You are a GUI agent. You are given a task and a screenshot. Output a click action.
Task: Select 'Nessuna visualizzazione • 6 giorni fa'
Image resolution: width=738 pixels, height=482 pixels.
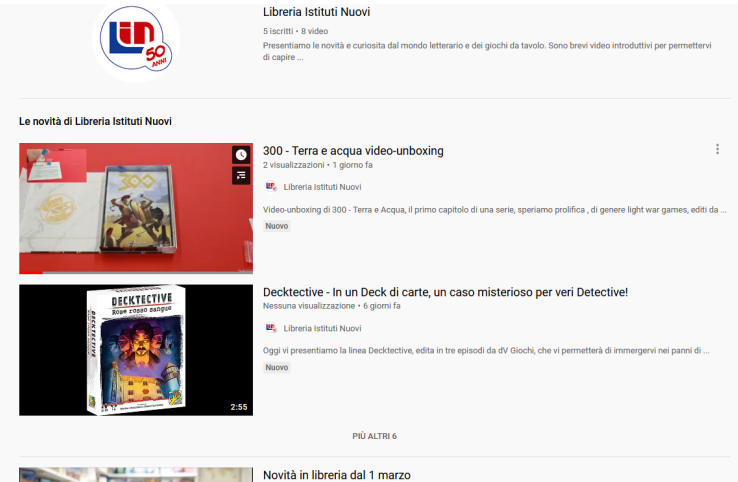[332, 305]
